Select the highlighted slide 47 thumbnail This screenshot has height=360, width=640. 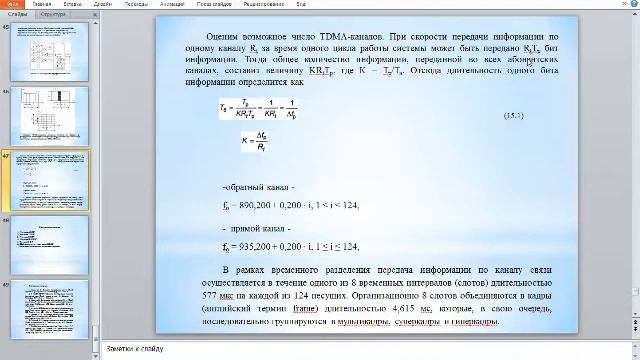click(x=49, y=181)
